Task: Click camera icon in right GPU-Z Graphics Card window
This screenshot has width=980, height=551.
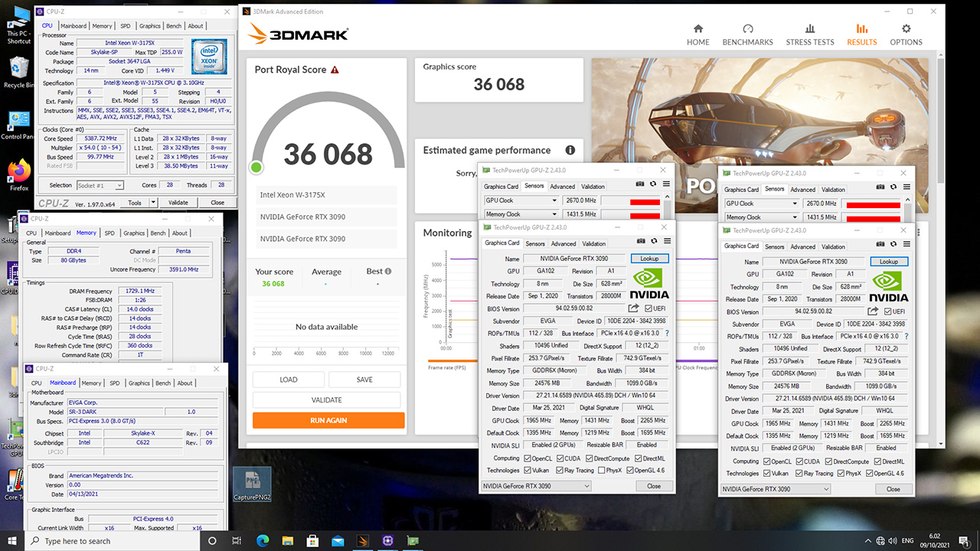Action: coord(880,245)
